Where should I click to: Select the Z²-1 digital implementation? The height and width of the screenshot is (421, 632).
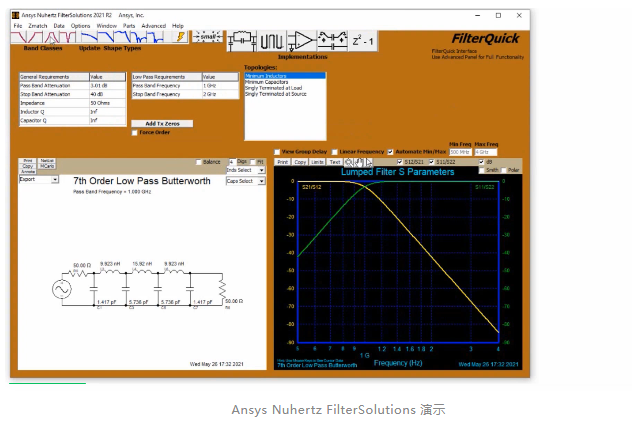point(363,41)
